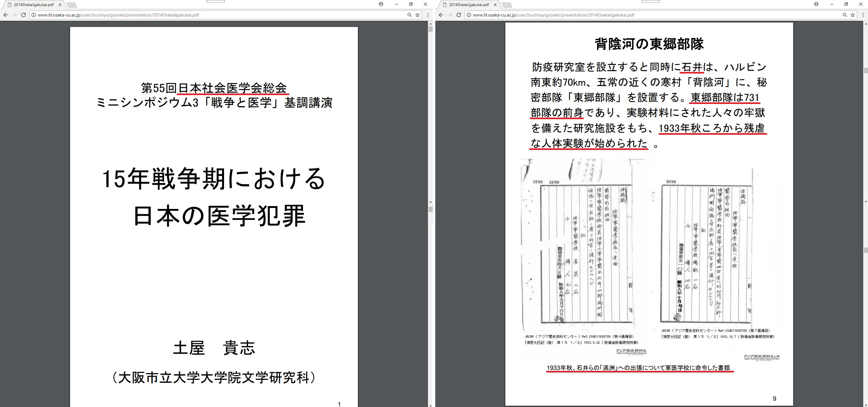This screenshot has width=868, height=407.
Task: Go back in left browser window
Action: pyautogui.click(x=5, y=15)
